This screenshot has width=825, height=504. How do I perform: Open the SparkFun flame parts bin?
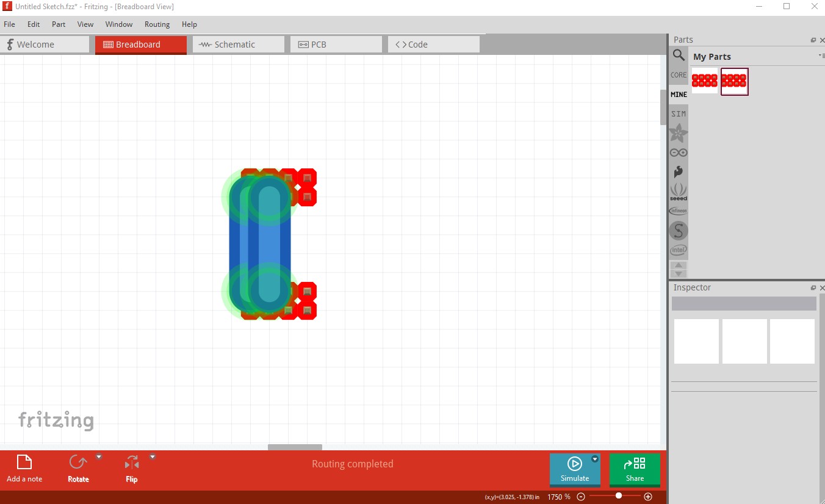coord(679,172)
